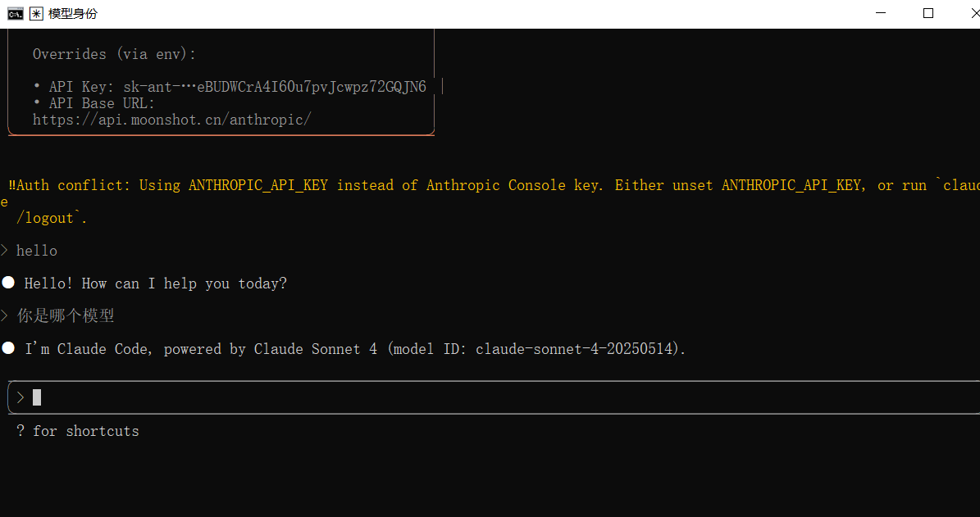
Task: Click the /logout command text
Action: (51, 218)
